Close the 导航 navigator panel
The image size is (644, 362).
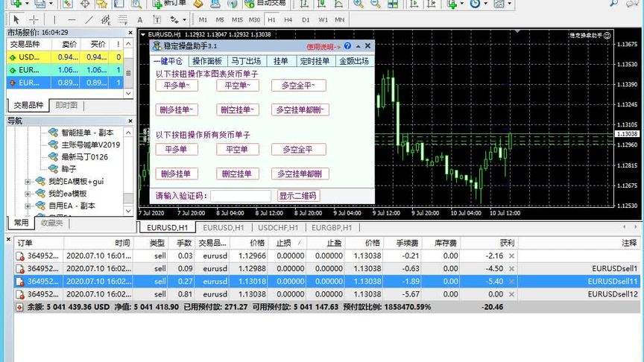pyautogui.click(x=130, y=121)
